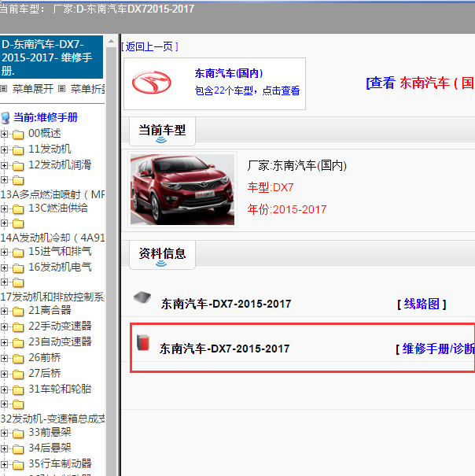This screenshot has height=476, width=475.
Task: Click the computer icon beside 当前:维修手册
Action: tap(6, 118)
